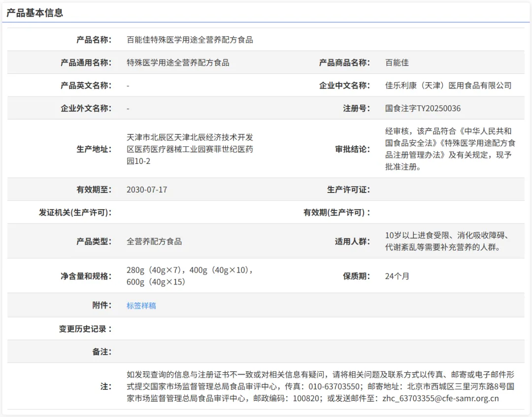
Task: Click the 产品基本信息 section heading
Action: pos(34,13)
